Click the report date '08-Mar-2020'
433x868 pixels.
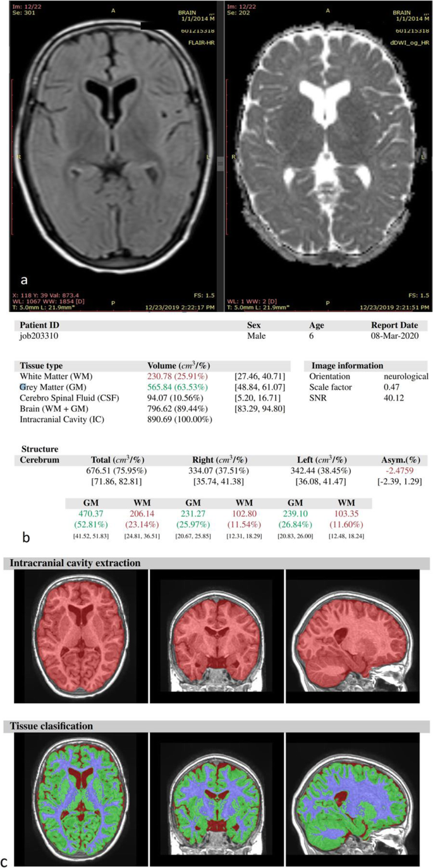pyautogui.click(x=395, y=337)
